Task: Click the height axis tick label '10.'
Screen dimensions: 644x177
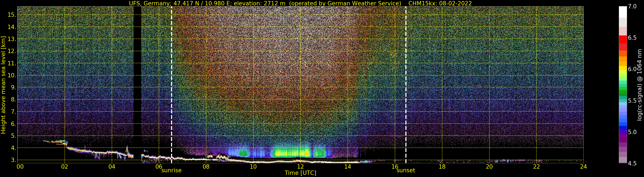Action: (x=12, y=75)
